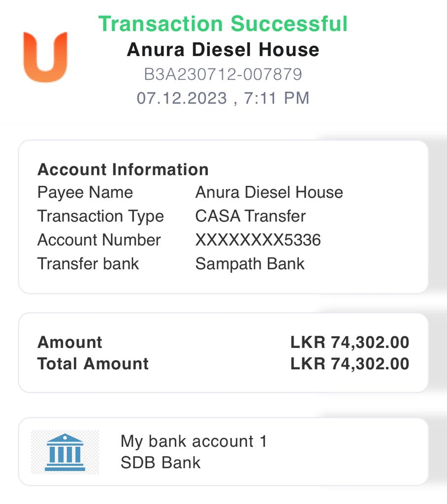Screen dimensions: 447x504
Task: Click the Account Information heading
Action: (x=123, y=169)
